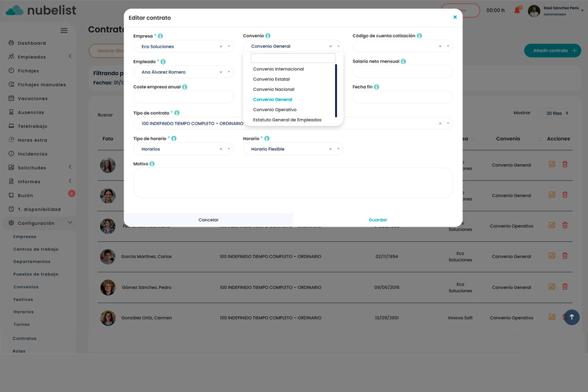Click the info icon beside Fecha fin
Viewport: 588px width, 392px height.
click(377, 87)
